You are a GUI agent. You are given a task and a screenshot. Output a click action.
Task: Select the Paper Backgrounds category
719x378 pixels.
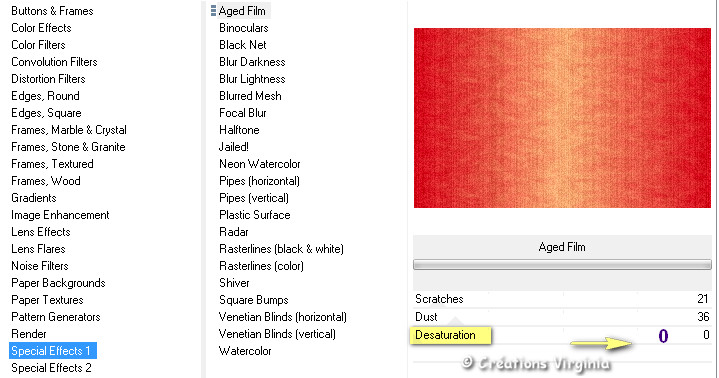click(x=58, y=283)
